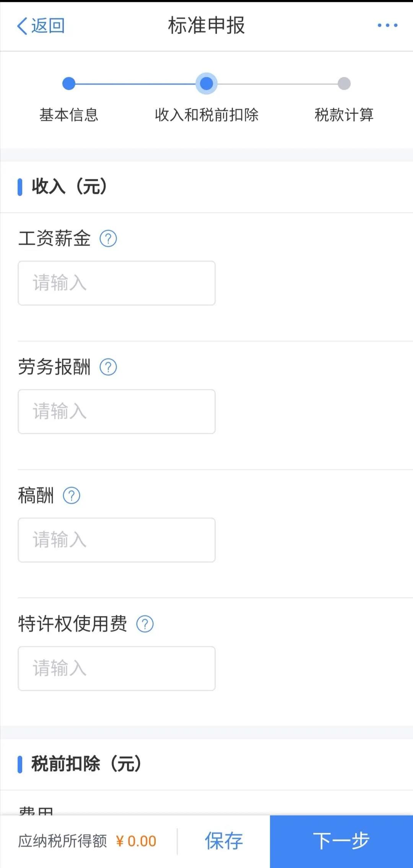Tap the 应纳税所得额 ¥0.00 amount
The height and width of the screenshot is (868, 413).
coord(136,841)
